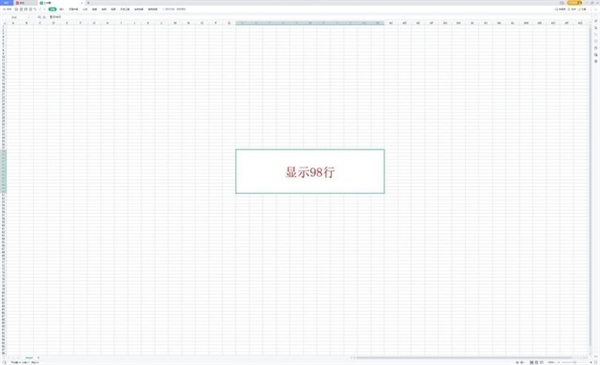The width and height of the screenshot is (600, 365).
Task: Click the undo arrow in quick access toolbar
Action: 35,9
